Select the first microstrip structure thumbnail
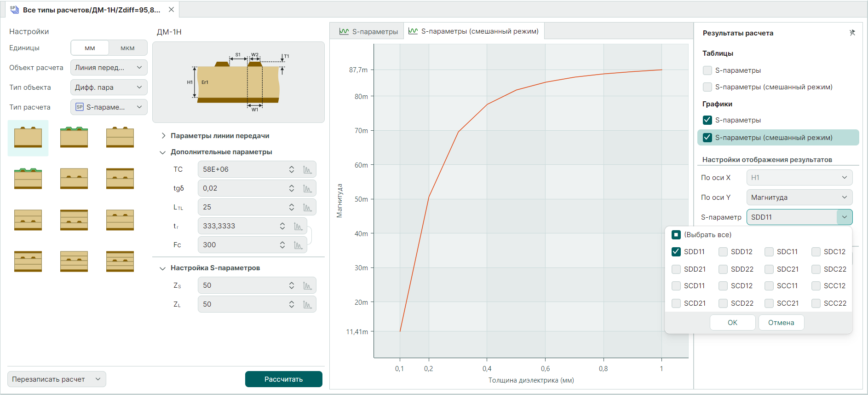 (x=28, y=138)
